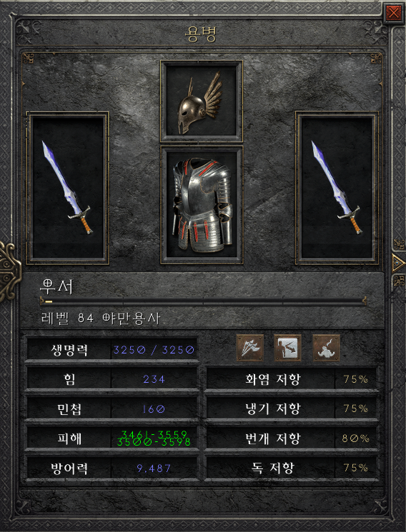Image resolution: width=406 pixels, height=532 pixels.
Task: Click the mercenary experience progress bar
Action: point(203,301)
